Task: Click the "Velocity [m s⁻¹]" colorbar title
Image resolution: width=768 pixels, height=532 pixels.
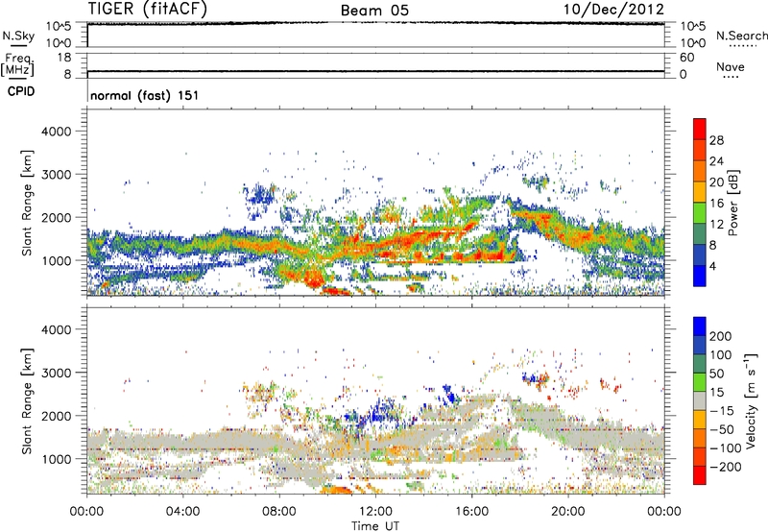Action: coord(751,400)
